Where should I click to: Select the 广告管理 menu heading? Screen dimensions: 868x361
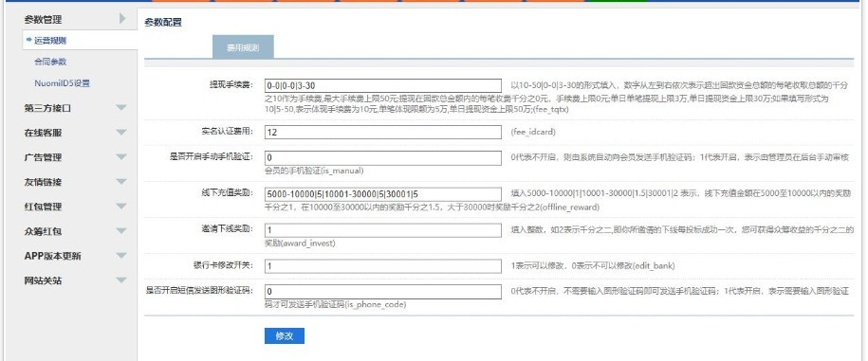pos(44,157)
